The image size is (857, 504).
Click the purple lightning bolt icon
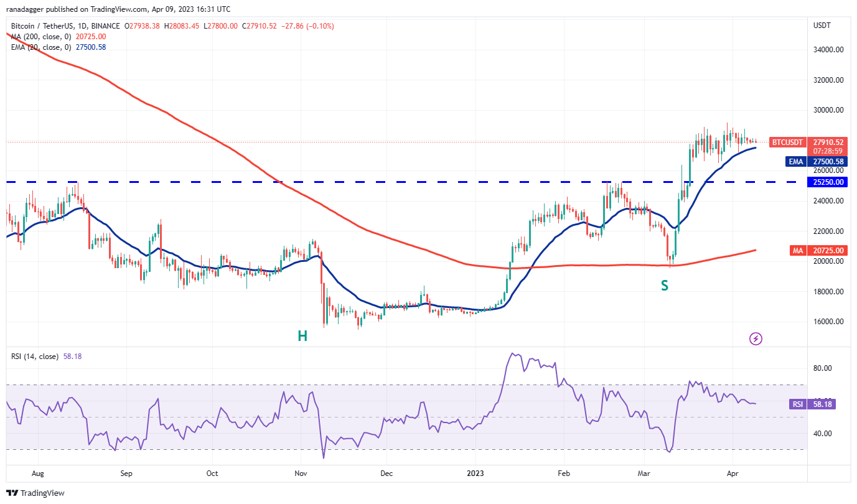pyautogui.click(x=756, y=339)
